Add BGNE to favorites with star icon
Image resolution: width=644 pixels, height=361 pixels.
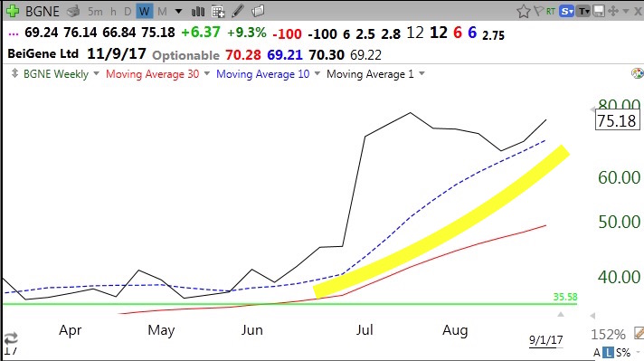(x=524, y=11)
